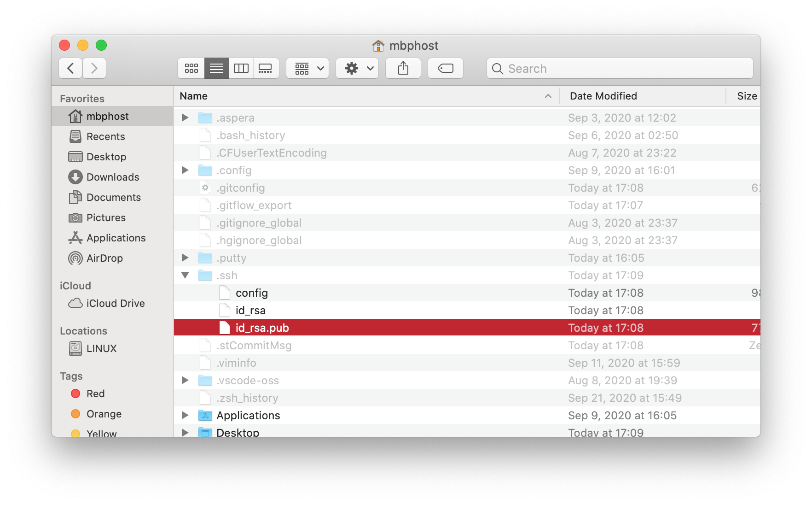Screen dimensions: 812x505
Task: Open the Action gear dropdown menu
Action: [x=357, y=69]
